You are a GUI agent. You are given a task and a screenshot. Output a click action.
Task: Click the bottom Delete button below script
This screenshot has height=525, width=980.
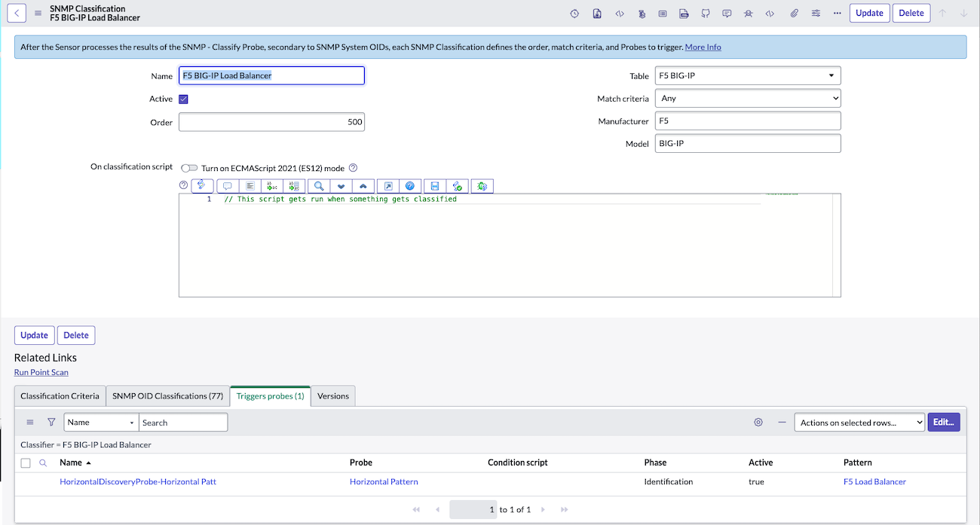click(76, 335)
